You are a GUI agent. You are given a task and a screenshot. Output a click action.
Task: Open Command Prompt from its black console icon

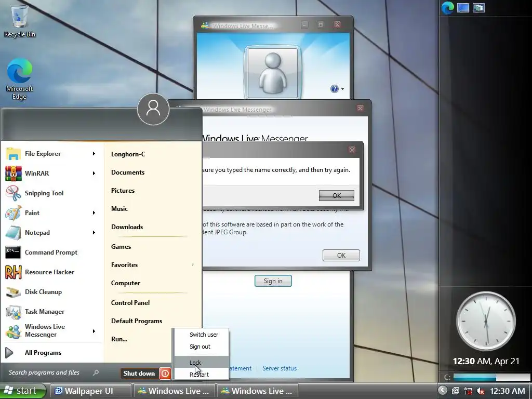13,252
